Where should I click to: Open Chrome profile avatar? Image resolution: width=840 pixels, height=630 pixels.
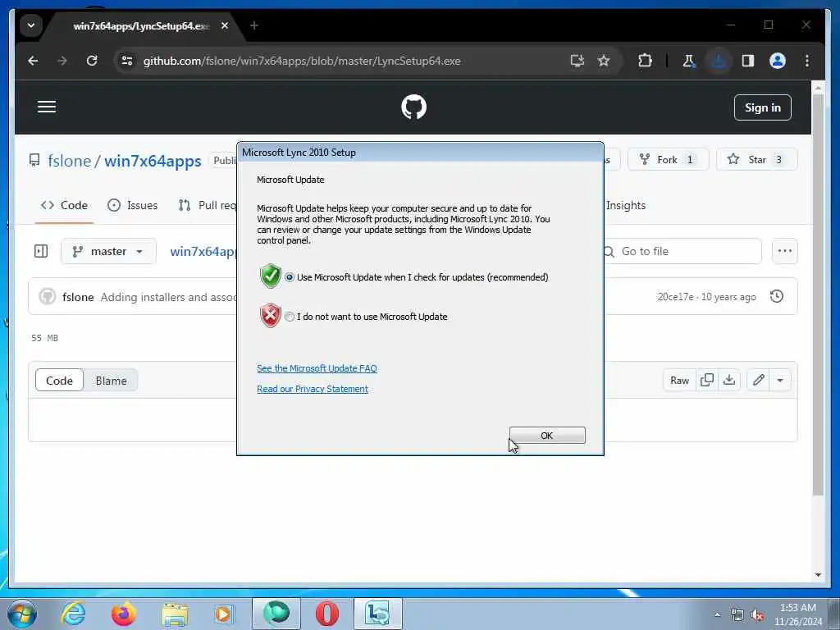point(778,61)
